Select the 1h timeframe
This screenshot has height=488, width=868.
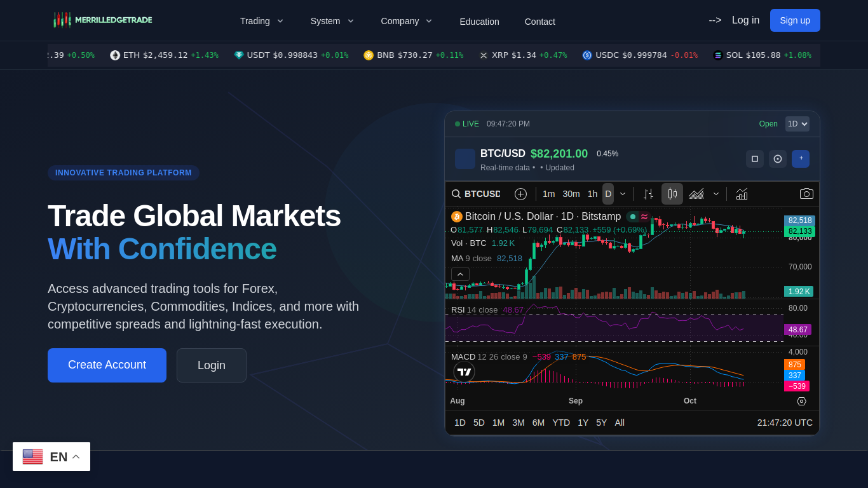click(592, 194)
